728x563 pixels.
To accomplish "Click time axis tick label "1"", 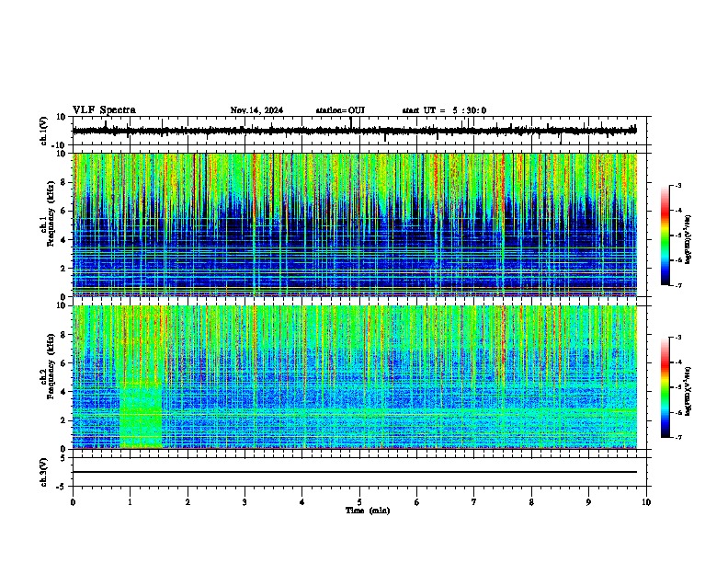I will point(130,502).
